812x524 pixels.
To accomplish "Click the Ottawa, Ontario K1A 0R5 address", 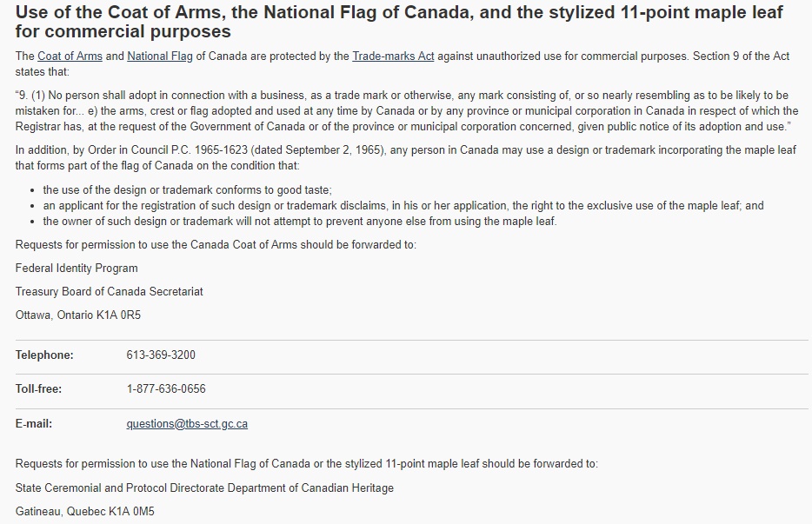I will click(78, 315).
